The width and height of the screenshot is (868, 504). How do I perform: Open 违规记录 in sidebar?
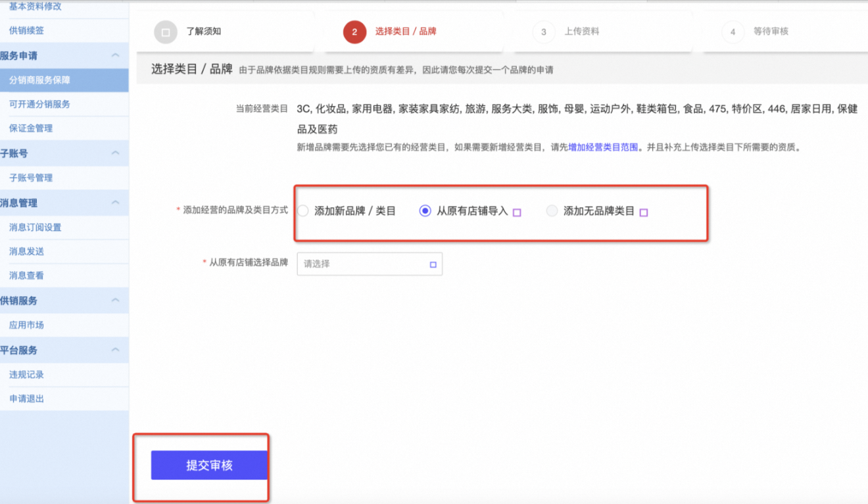tap(27, 374)
